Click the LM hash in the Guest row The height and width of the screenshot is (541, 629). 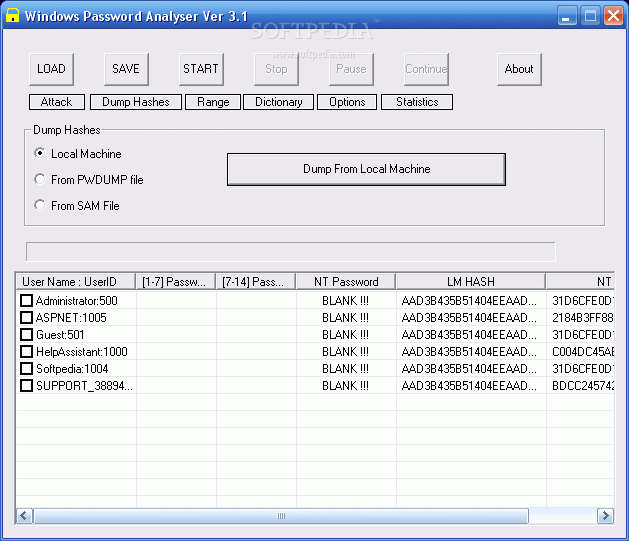469,335
